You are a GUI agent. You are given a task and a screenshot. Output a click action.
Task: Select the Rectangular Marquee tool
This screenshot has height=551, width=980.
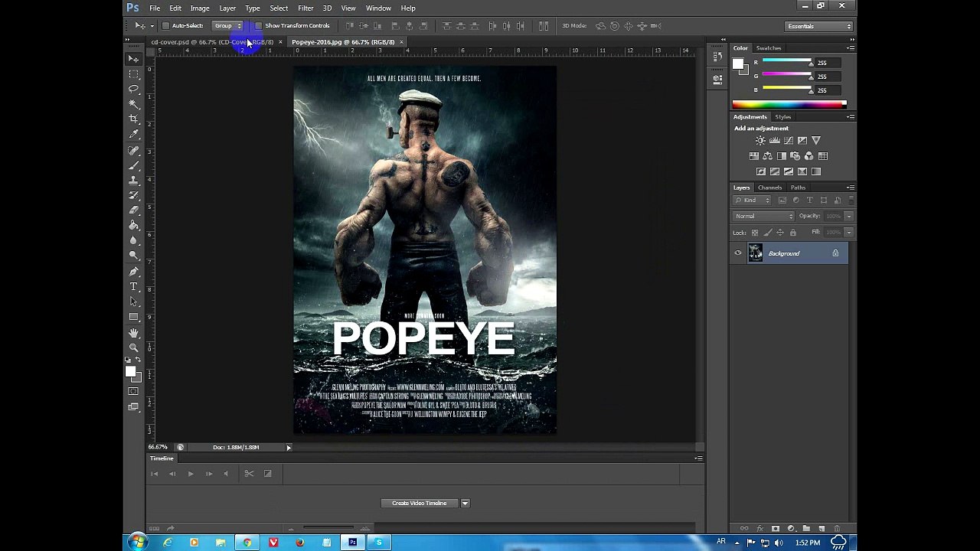point(134,74)
